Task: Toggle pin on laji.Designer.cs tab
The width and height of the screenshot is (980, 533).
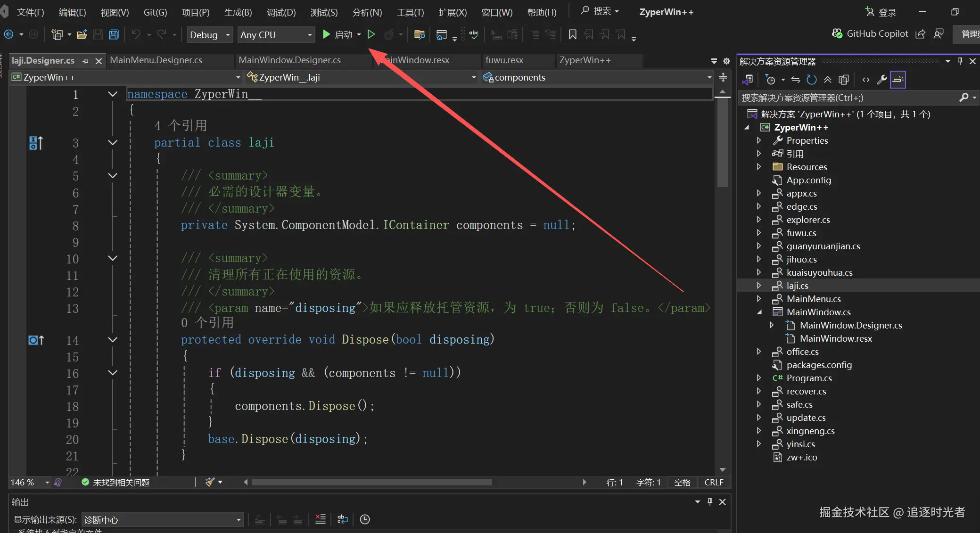Action: [85, 61]
